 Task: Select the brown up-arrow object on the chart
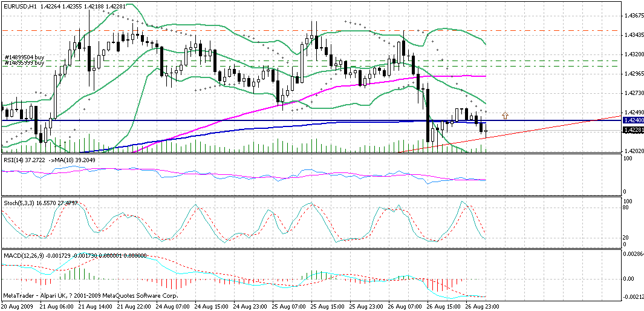tap(505, 116)
